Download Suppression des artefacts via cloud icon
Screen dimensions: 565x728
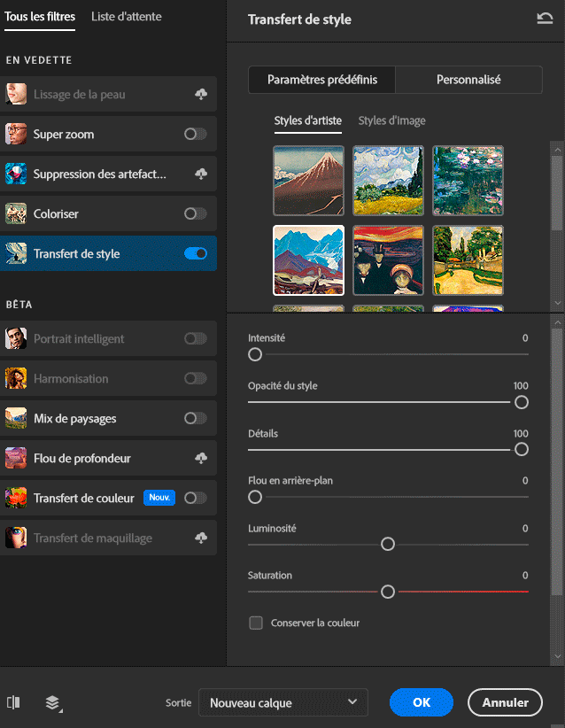click(x=201, y=174)
